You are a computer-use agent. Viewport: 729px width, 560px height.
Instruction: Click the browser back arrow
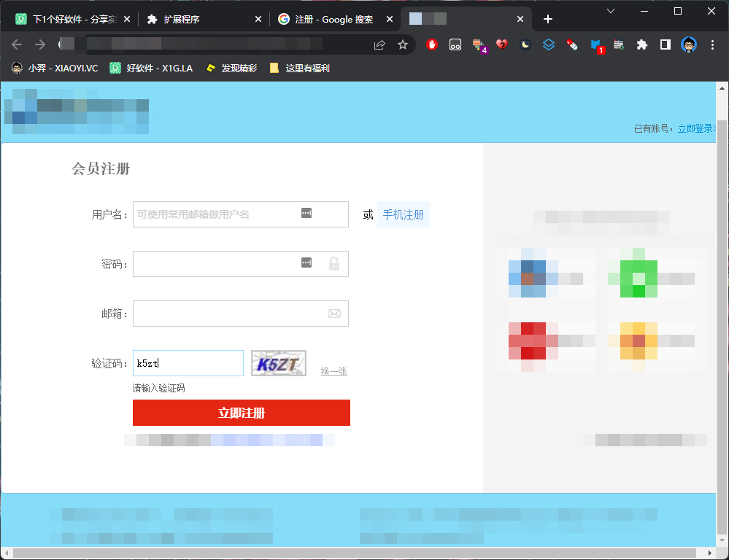pyautogui.click(x=17, y=44)
